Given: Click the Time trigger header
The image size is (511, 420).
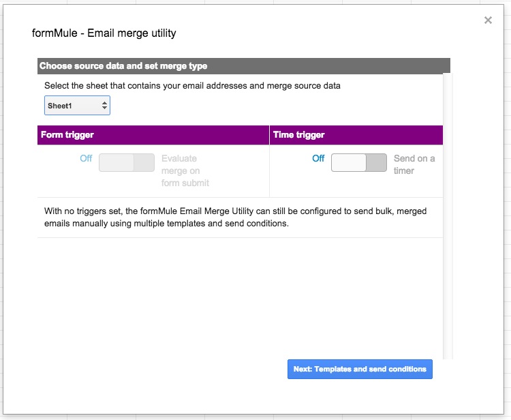Looking at the screenshot, I should (x=356, y=135).
